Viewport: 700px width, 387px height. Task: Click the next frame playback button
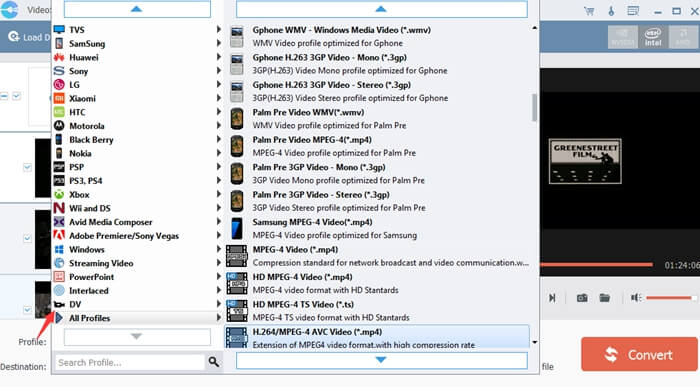coord(552,298)
